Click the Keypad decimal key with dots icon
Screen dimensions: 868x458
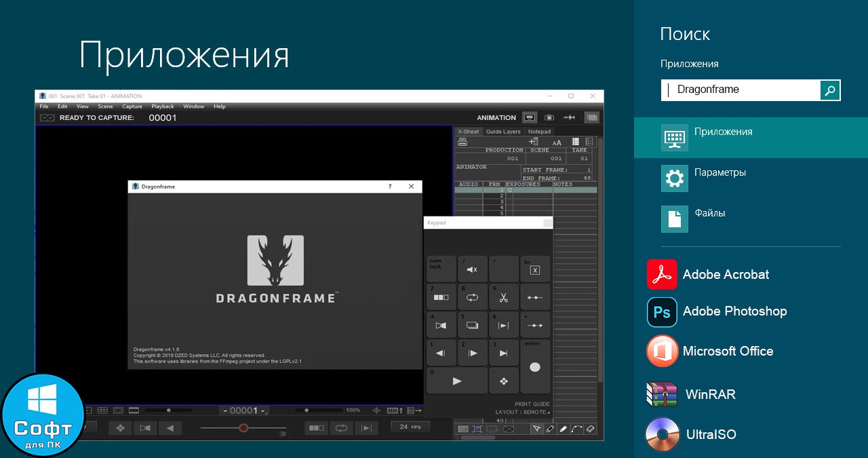coord(504,381)
